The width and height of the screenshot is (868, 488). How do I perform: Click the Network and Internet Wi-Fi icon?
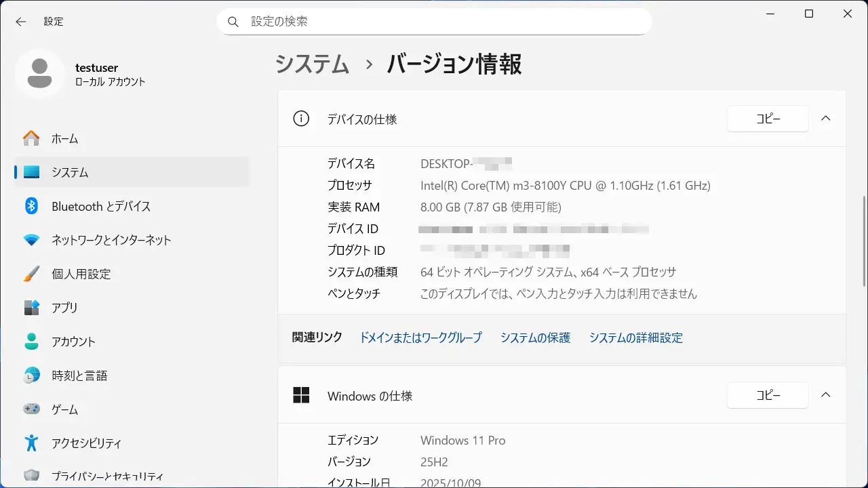click(x=31, y=240)
